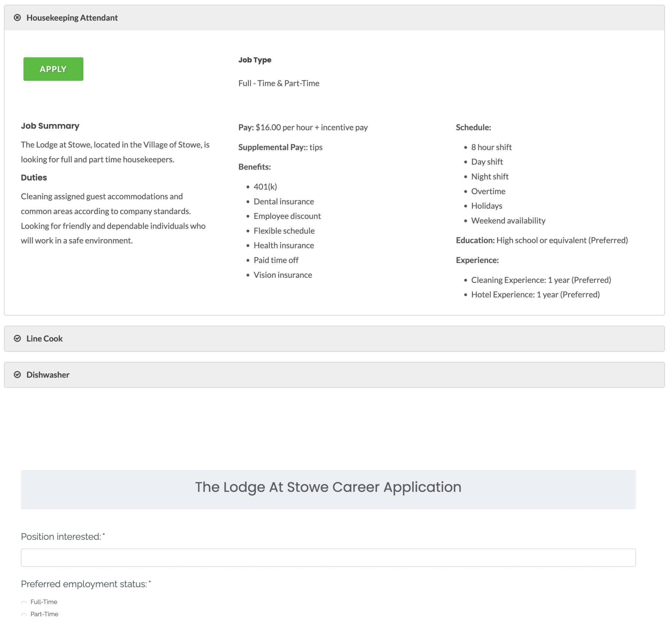Click the Job Type heading
This screenshot has width=672, height=630.
click(x=255, y=60)
